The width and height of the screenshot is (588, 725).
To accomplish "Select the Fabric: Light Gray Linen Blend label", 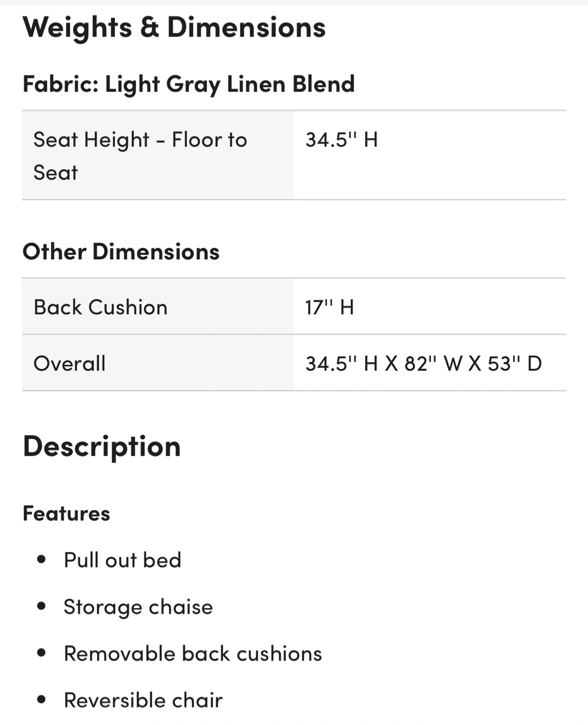I will coord(189,84).
